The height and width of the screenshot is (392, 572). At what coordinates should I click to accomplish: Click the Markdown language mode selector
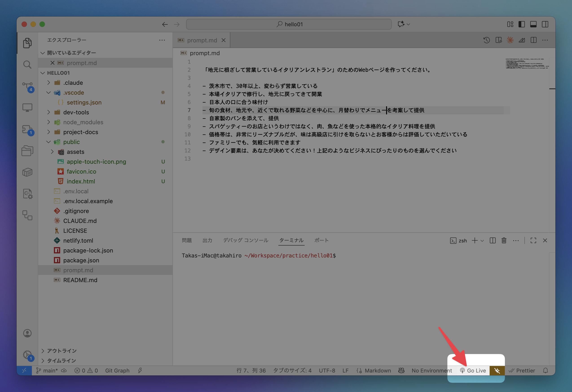[x=378, y=371]
